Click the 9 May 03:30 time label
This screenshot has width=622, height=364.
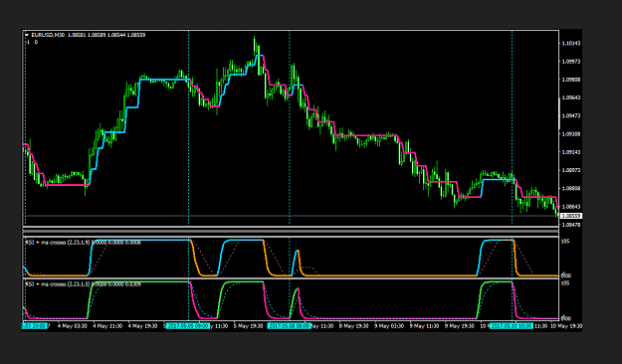(389, 326)
